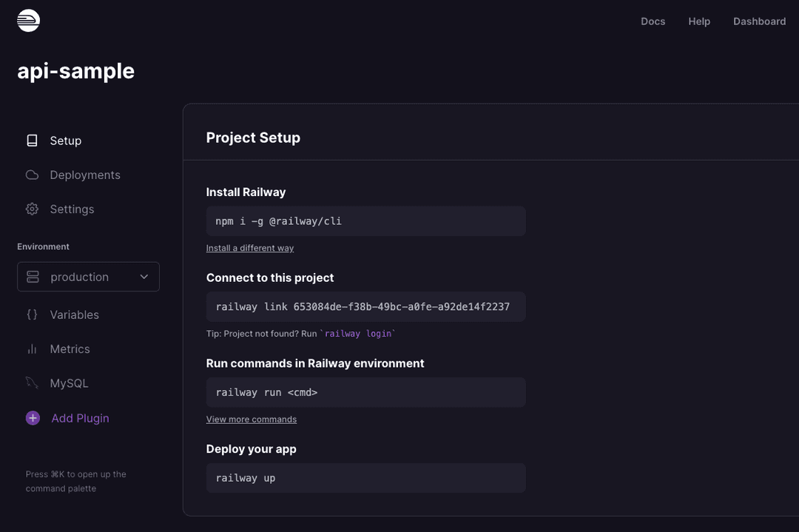
Task: Click the 'railway run <cmd>' code box
Action: click(365, 392)
